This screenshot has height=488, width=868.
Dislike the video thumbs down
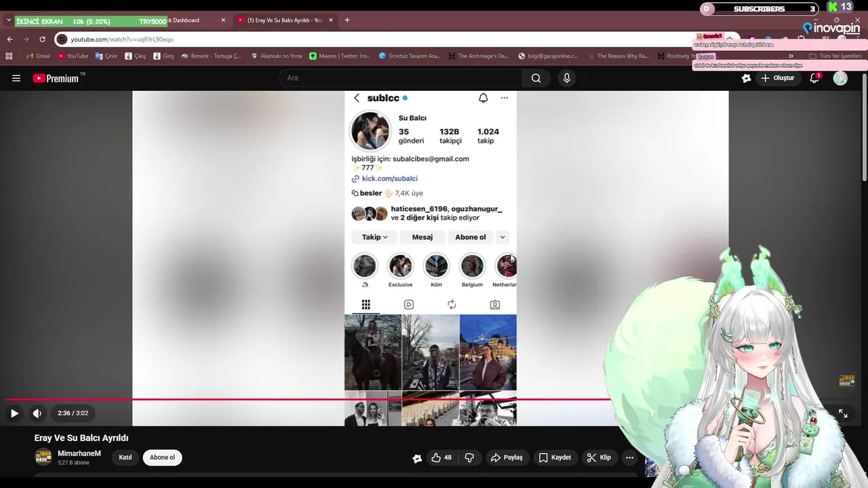point(469,457)
